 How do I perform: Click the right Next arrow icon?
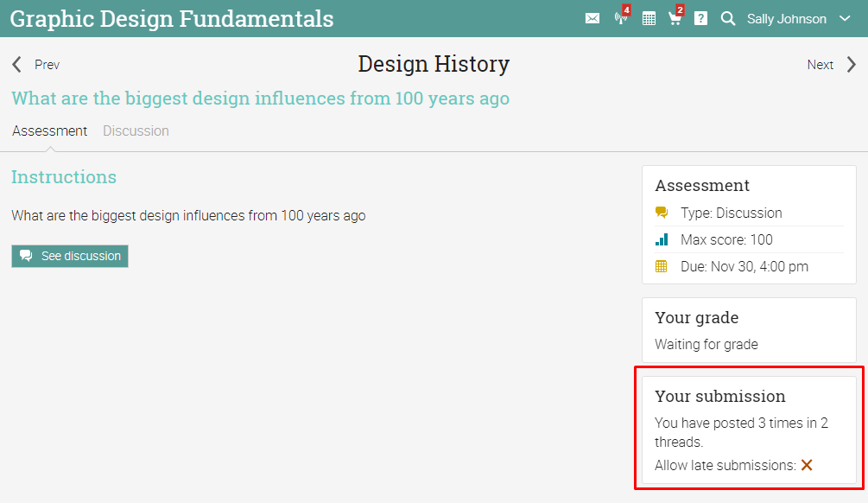(x=852, y=65)
